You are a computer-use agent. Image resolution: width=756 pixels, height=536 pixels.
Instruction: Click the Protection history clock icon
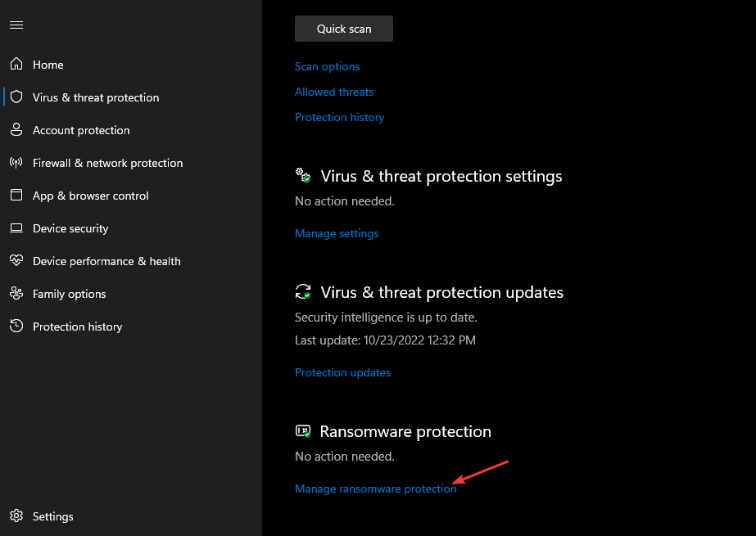click(16, 326)
